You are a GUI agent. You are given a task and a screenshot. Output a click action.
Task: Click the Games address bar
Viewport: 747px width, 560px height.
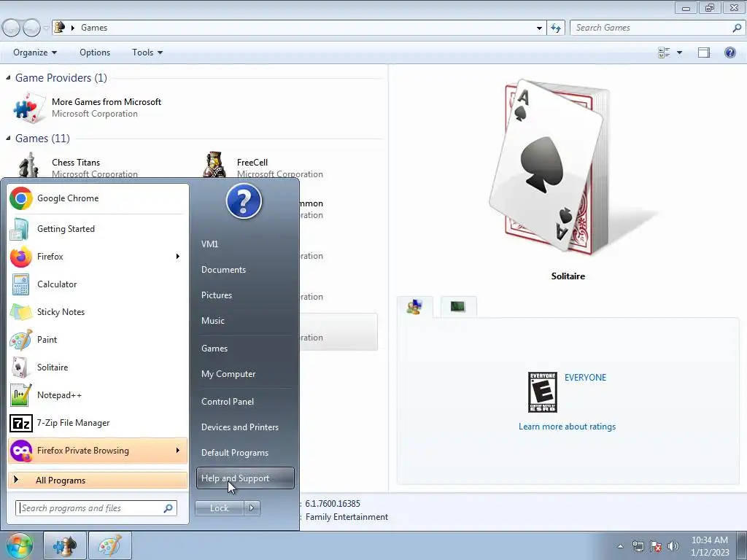pyautogui.click(x=298, y=28)
